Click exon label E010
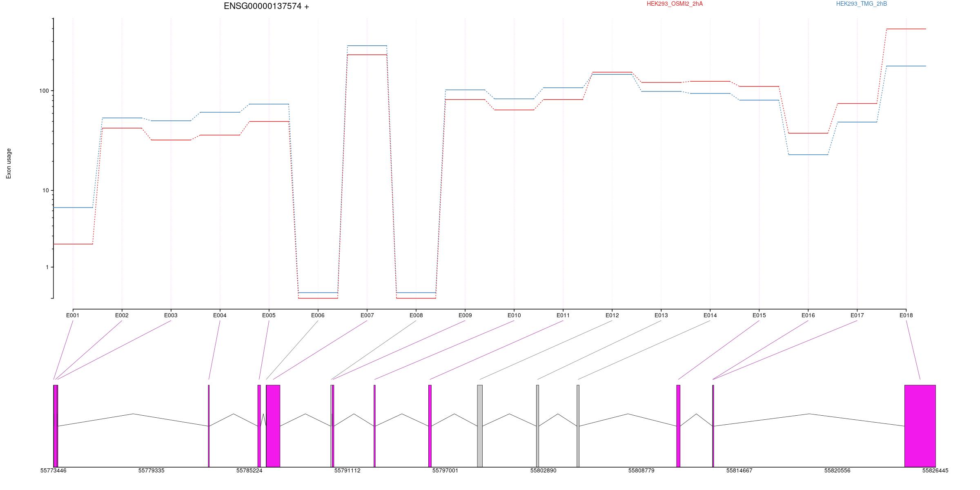The width and height of the screenshot is (980, 490). pos(514,315)
